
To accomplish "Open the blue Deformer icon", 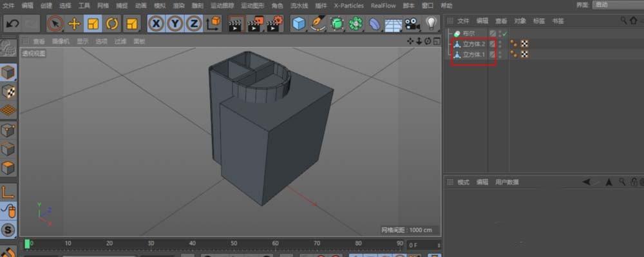I will 374,23.
